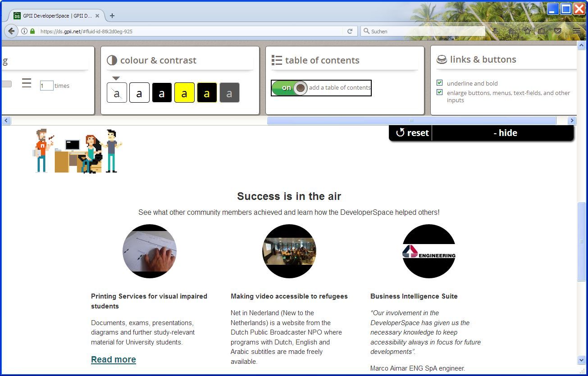Click the reset preferences button
Screen dimensions: 588x376
click(x=412, y=133)
